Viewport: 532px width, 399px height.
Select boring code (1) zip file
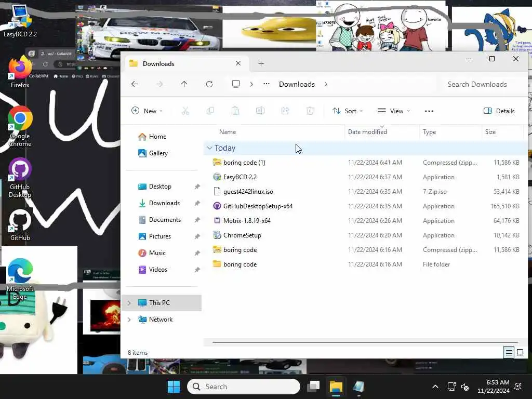pos(366,163)
